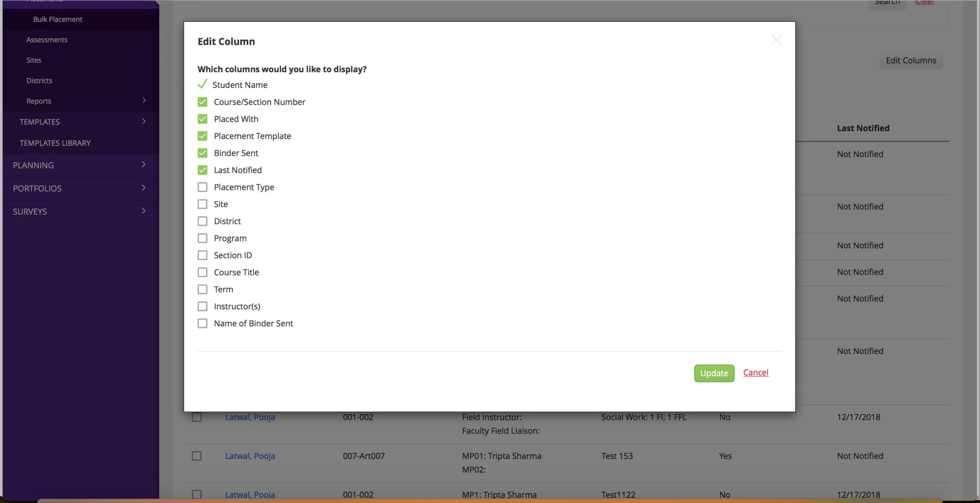The height and width of the screenshot is (503, 980).
Task: Expand the PLANNING menu chevron
Action: click(x=143, y=165)
